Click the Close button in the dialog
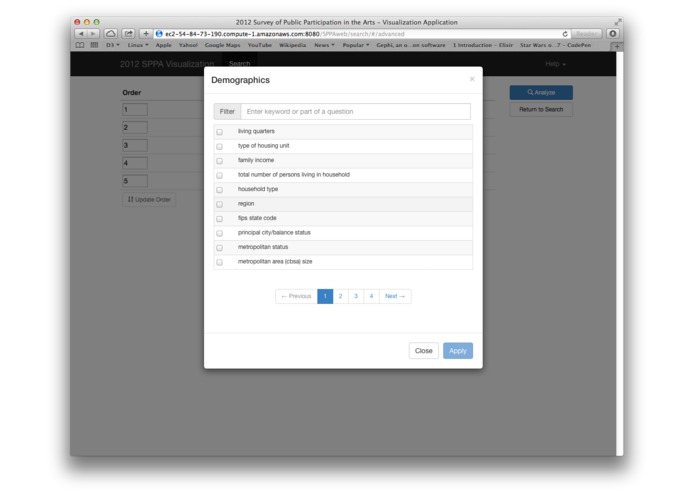Screen dimensions: 695x494 (x=423, y=350)
